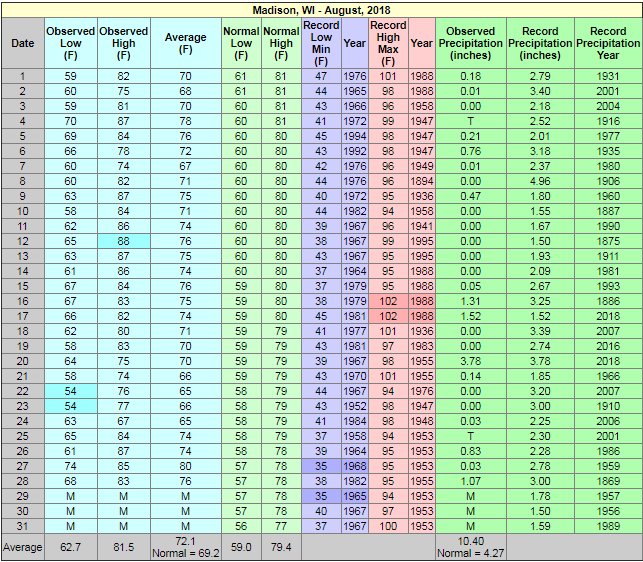
Task: Click the Normal Low (F) column header
Action: (241, 43)
